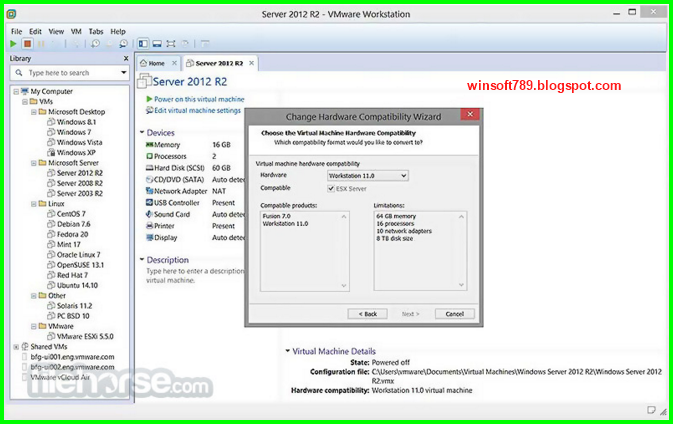
Task: Toggle the ESX Server compatible checkbox
Action: (x=331, y=188)
